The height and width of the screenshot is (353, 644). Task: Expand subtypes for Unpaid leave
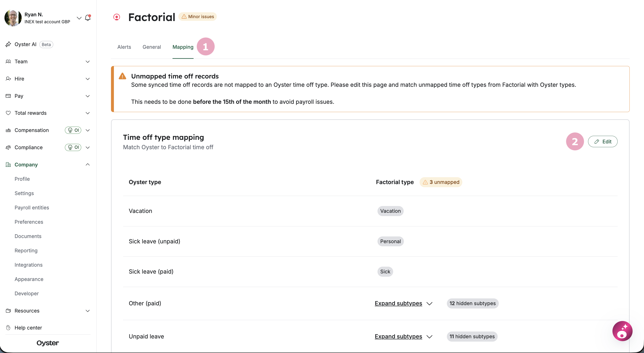pyautogui.click(x=399, y=336)
